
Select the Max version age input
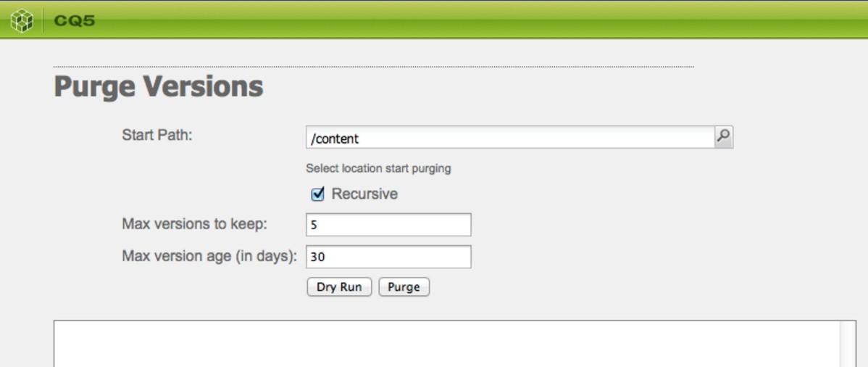pyautogui.click(x=388, y=257)
